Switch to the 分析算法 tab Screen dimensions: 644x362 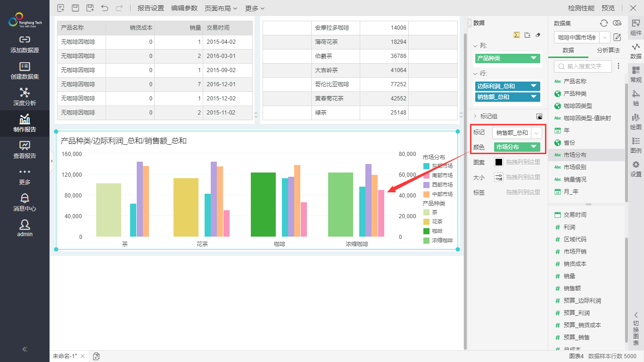pyautogui.click(x=608, y=50)
